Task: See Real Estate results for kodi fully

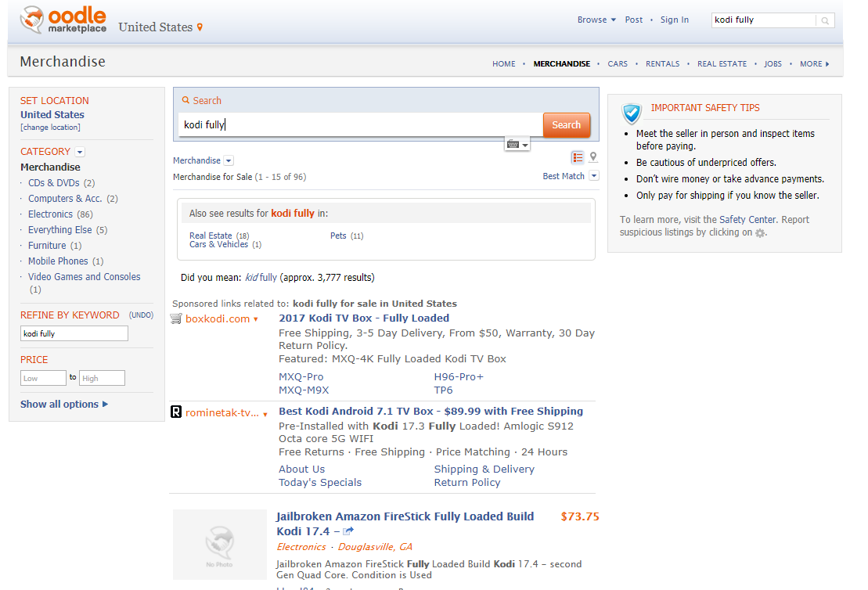Action: (211, 236)
